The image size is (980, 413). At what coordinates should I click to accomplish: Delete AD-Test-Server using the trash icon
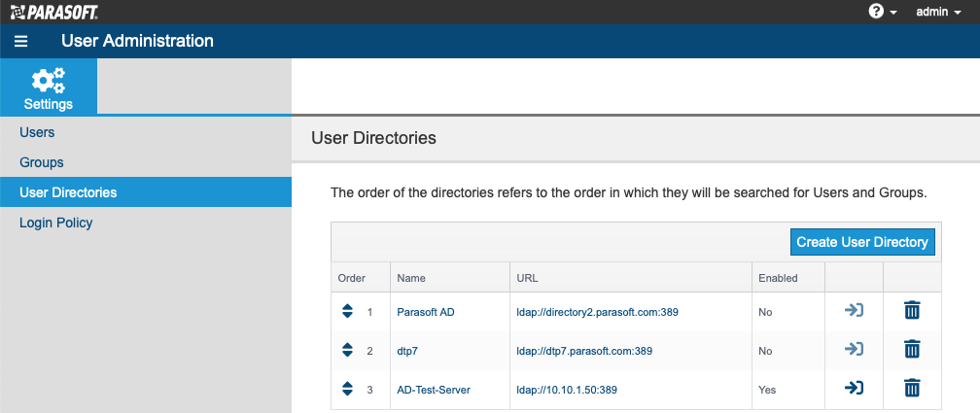[x=913, y=388]
